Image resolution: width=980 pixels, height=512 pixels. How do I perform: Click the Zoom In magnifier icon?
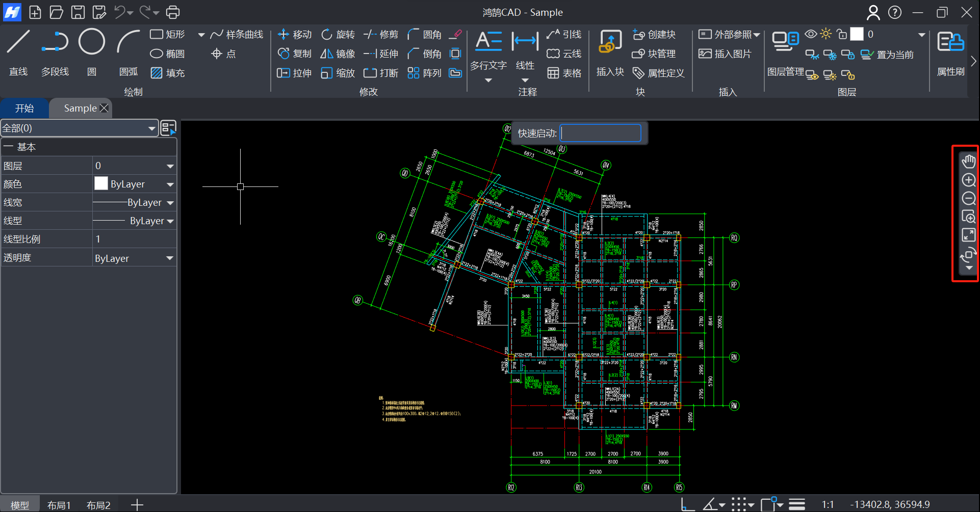968,180
